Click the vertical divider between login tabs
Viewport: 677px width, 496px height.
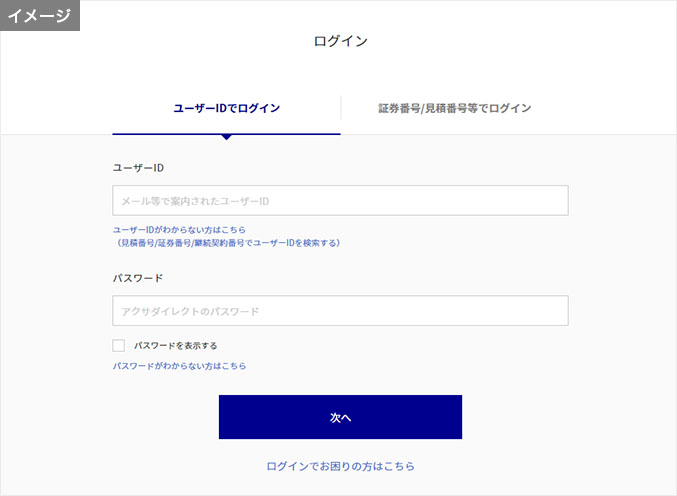tap(341, 108)
